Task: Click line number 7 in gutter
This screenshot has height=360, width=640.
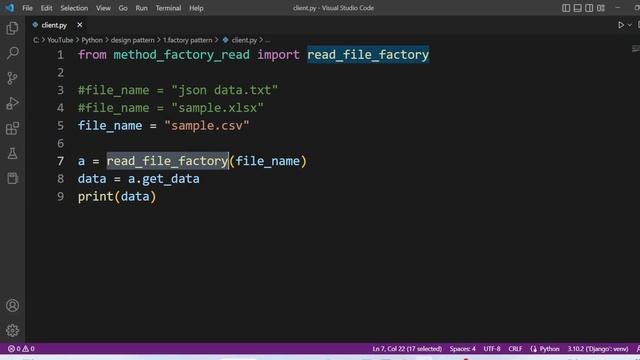Action: (60, 161)
